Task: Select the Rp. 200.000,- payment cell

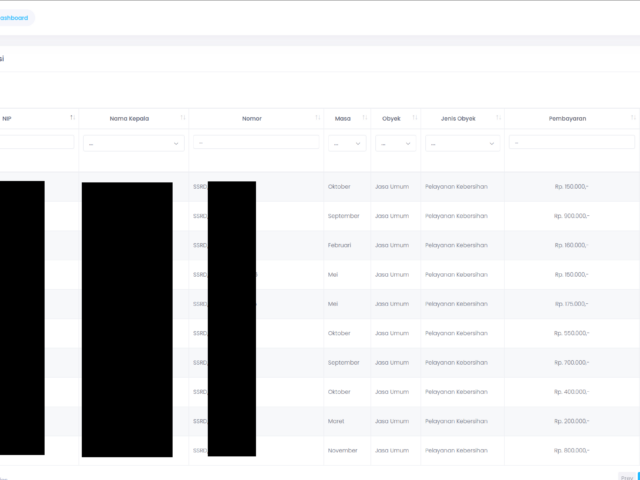Action: 571,421
